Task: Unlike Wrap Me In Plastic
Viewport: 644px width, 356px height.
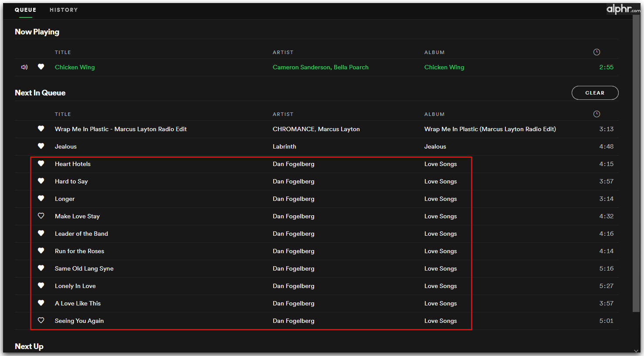Action: [x=41, y=129]
